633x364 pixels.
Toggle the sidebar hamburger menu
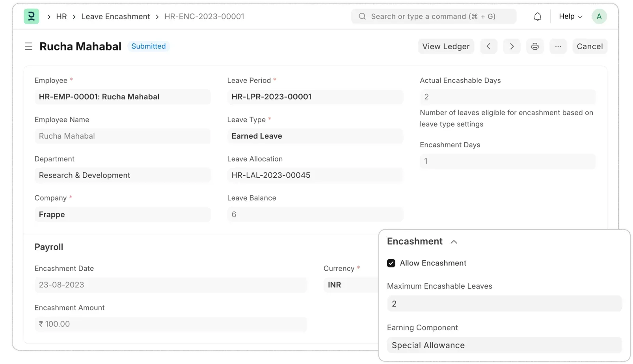[x=28, y=46]
